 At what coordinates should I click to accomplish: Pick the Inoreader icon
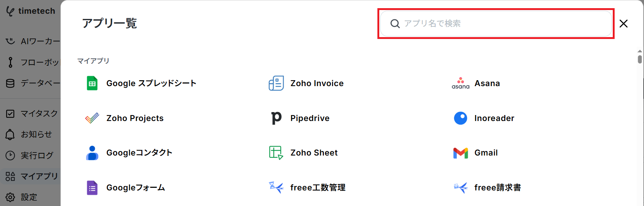460,118
